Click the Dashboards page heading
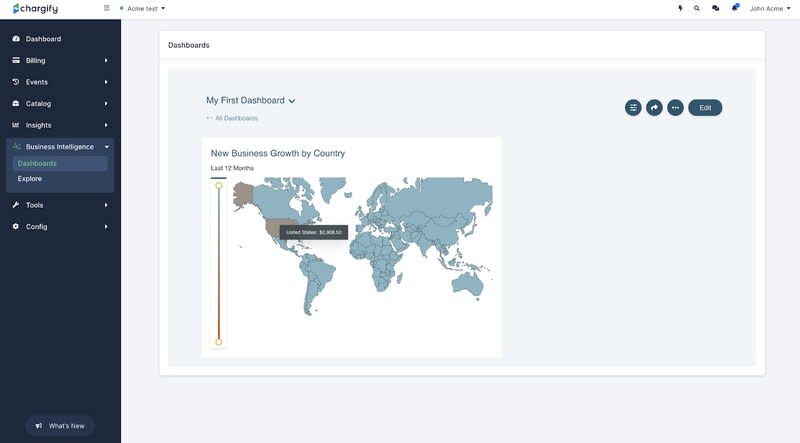The height and width of the screenshot is (443, 800). click(x=189, y=45)
